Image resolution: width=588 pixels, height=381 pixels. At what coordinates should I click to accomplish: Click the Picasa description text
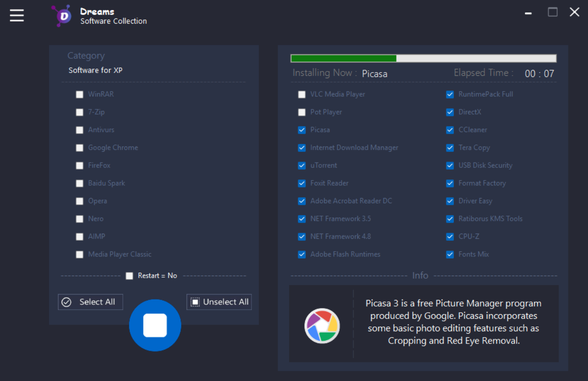pos(453,322)
